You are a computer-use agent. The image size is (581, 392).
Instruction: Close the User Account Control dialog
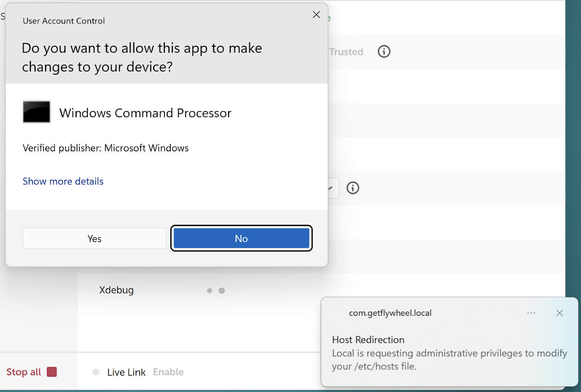pos(316,15)
